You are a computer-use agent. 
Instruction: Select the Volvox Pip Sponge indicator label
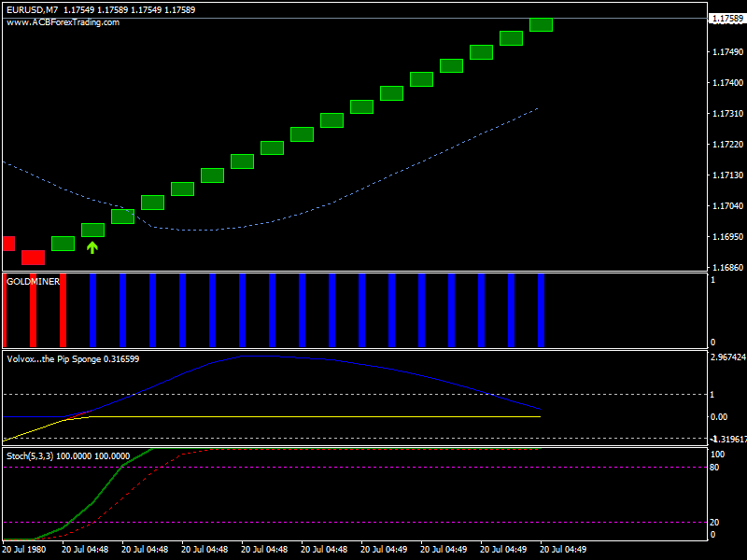(x=73, y=358)
